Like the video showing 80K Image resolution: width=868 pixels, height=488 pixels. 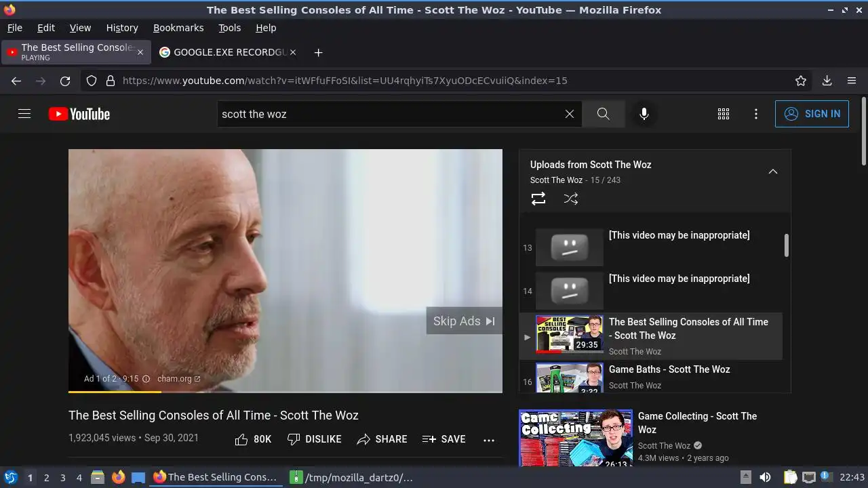253,439
